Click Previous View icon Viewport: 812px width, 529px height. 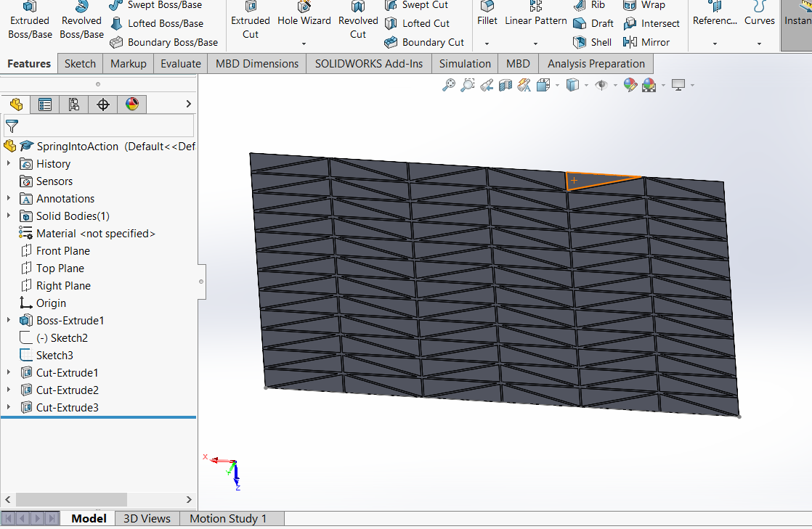click(487, 85)
